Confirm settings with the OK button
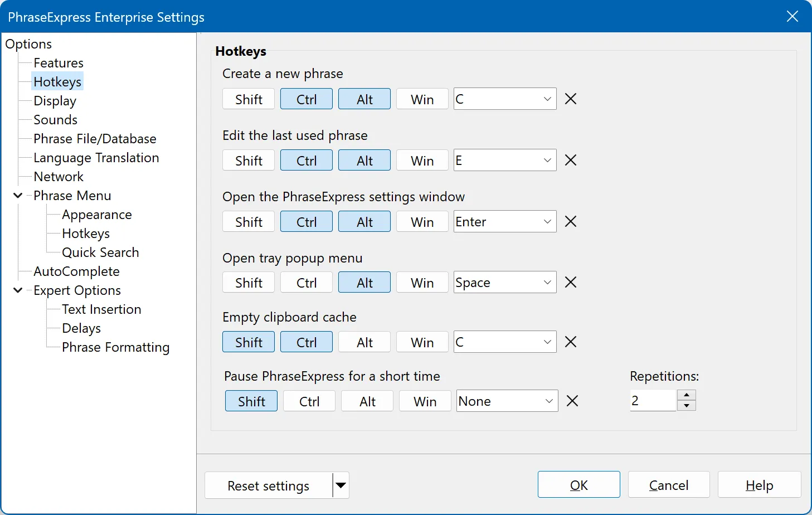 (x=578, y=484)
